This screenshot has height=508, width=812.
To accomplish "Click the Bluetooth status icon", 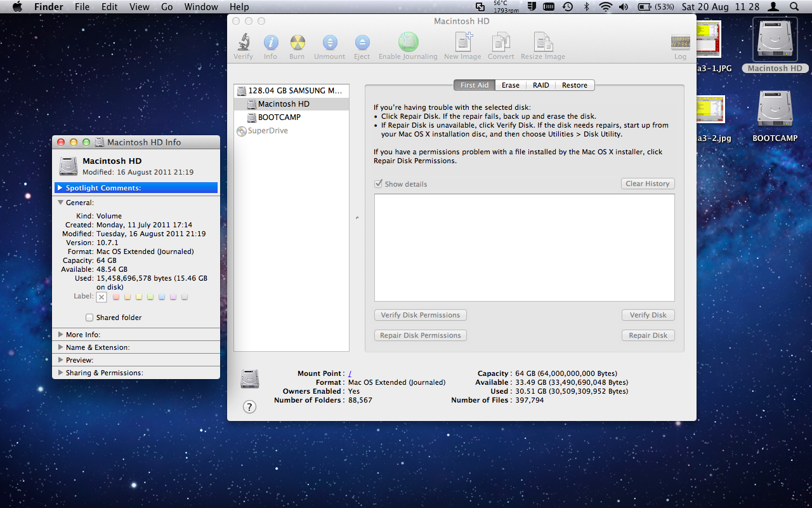I will 587,7.
